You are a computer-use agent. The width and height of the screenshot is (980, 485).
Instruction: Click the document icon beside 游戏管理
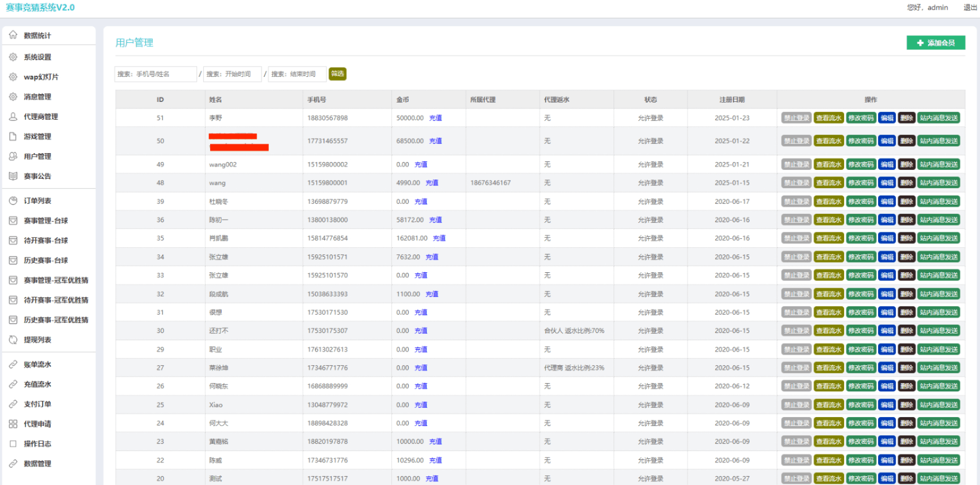[13, 136]
